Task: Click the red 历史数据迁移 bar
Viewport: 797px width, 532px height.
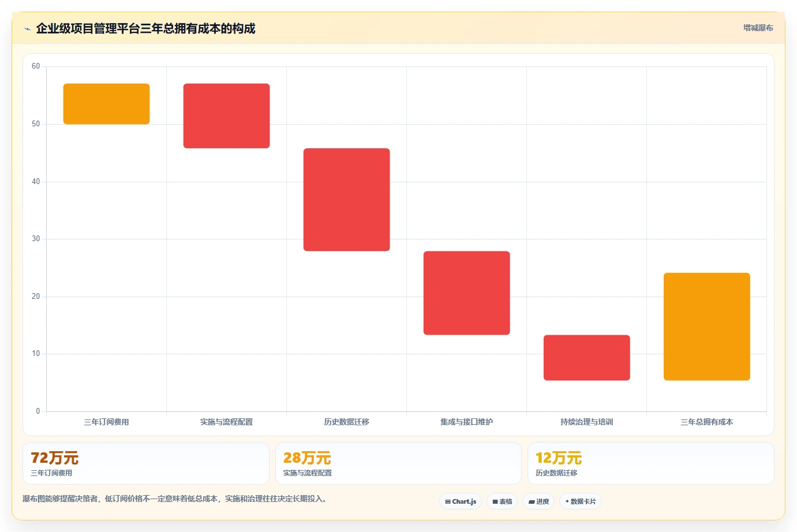Action: (346, 200)
